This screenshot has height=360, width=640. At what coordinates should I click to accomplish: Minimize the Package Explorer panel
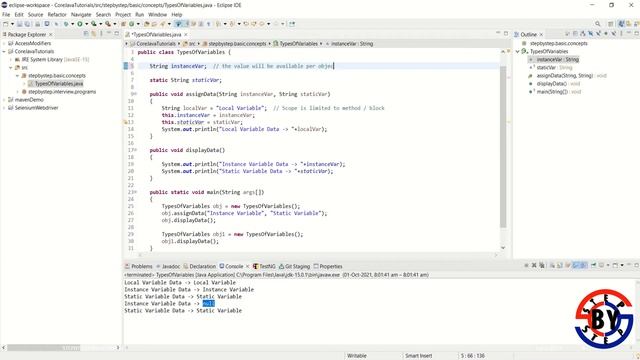(x=109, y=34)
